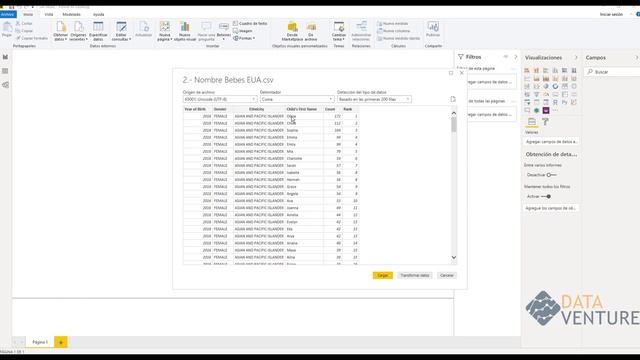Click the yellow Cargar button
The image size is (640, 360).
pos(382,276)
